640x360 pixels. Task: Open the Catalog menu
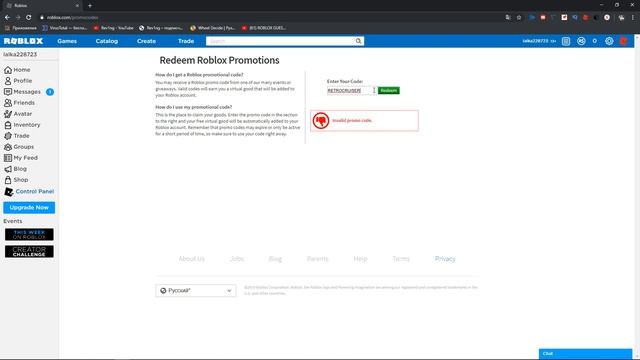107,41
